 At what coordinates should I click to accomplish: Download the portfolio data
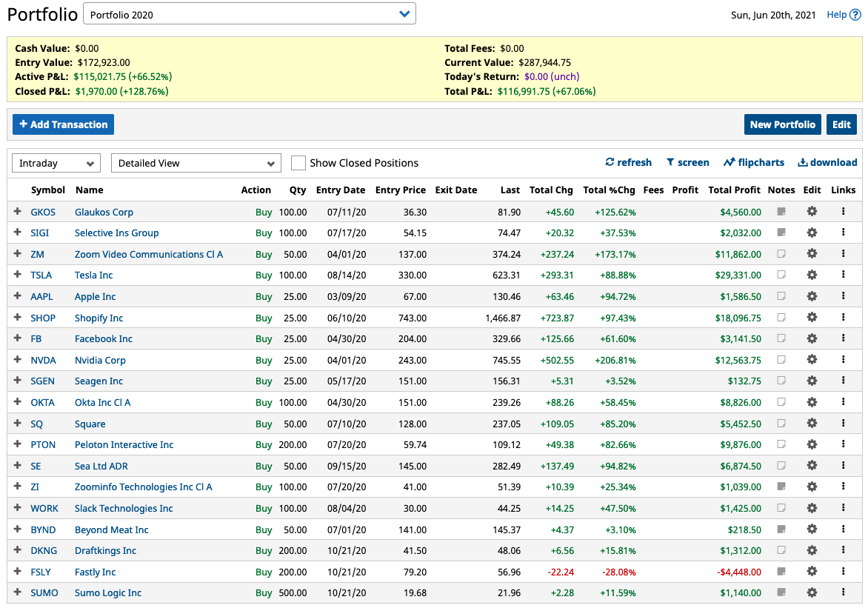coord(827,162)
